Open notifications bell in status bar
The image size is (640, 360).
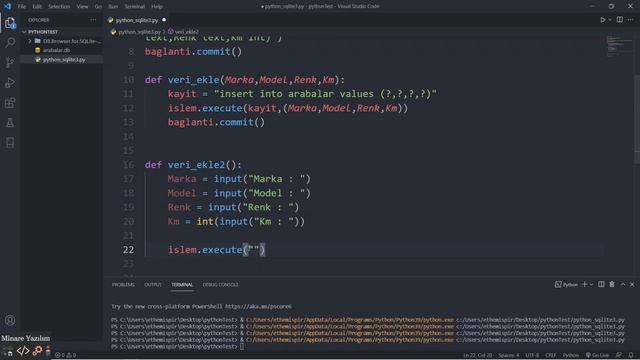click(631, 355)
